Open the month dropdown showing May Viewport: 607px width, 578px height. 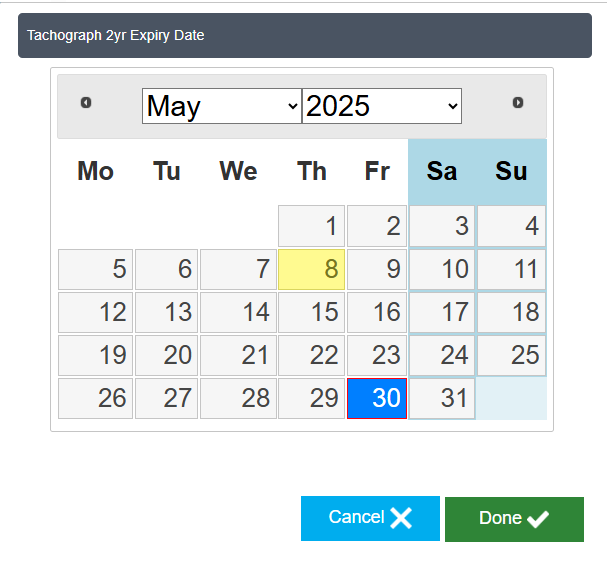click(222, 106)
